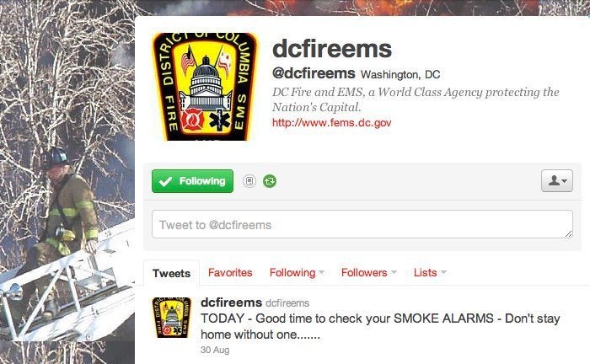Screen dimensions: 590x364
Task: Expand the Lists tab dropdown
Action: (430, 273)
